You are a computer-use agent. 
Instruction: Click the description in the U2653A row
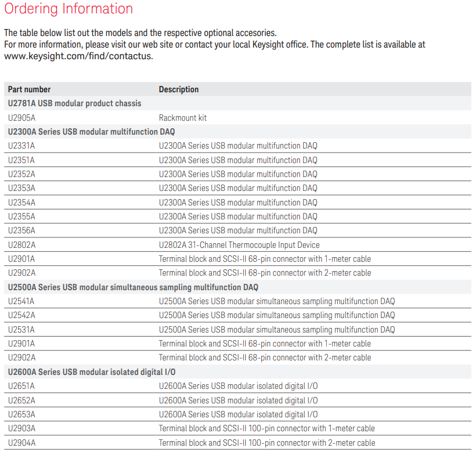239,414
